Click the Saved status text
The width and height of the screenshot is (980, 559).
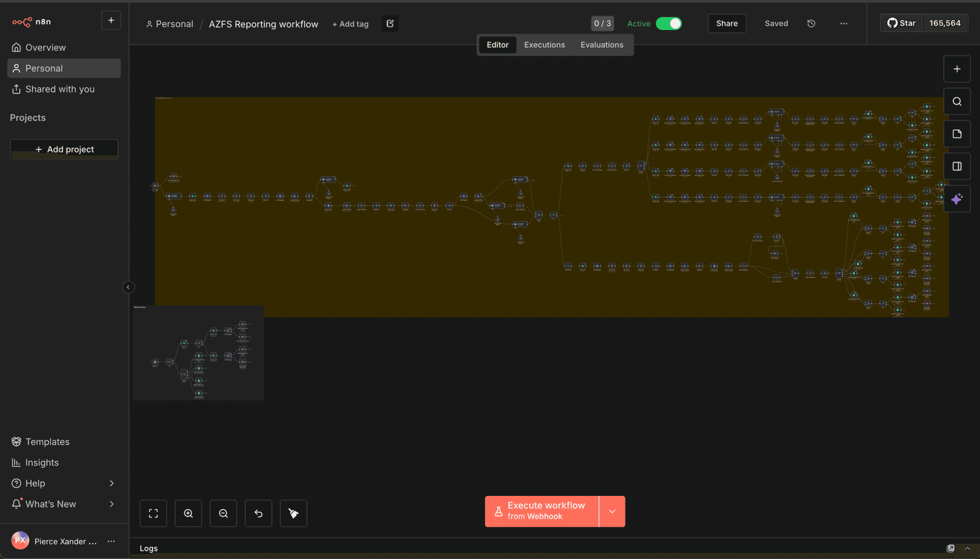click(776, 23)
